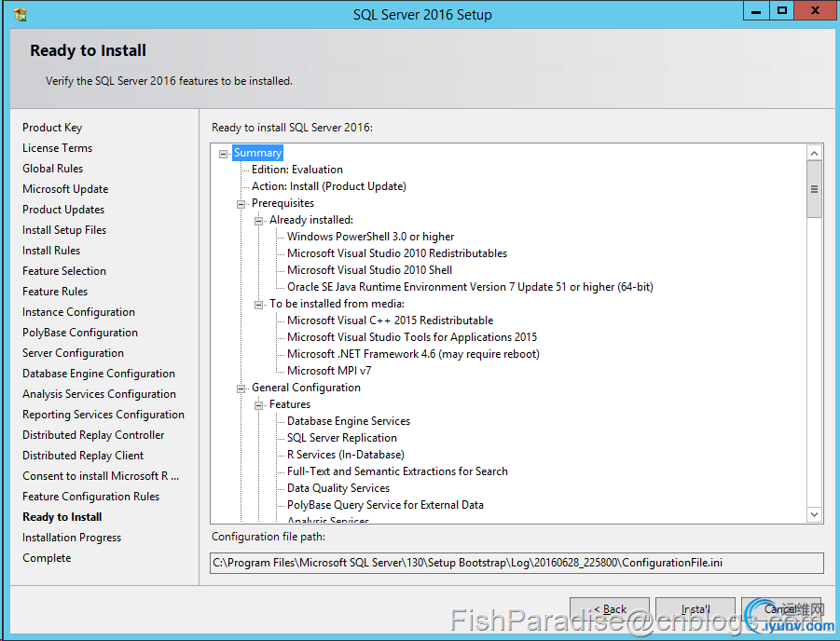Click the Configuration file path field
This screenshot has height=641, width=840.
click(x=516, y=563)
